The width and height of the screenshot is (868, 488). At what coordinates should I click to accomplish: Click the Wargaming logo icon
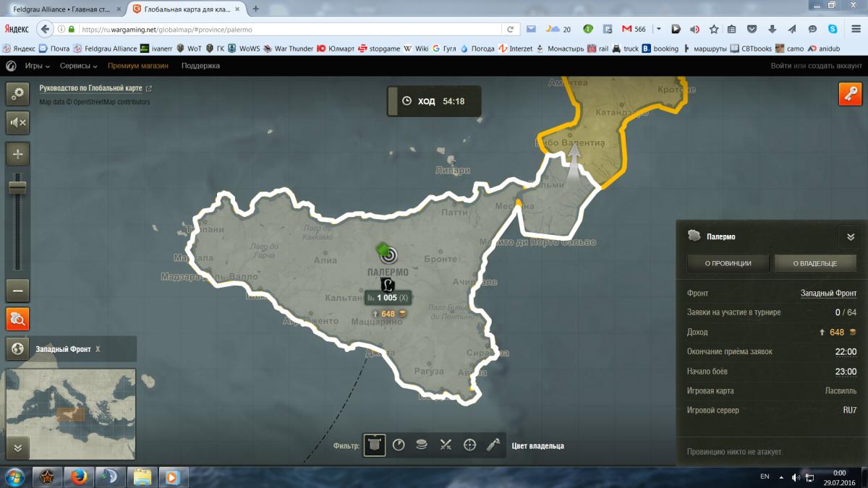(11, 66)
